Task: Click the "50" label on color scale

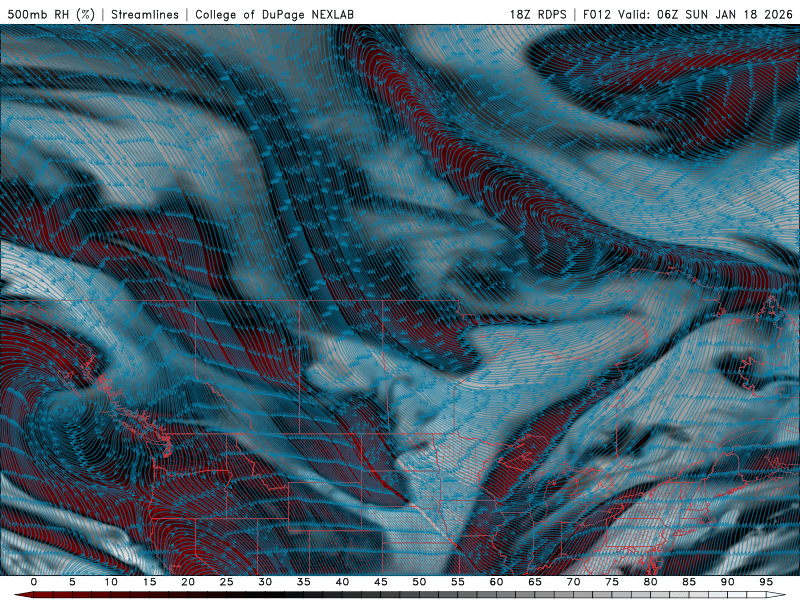Action: [x=419, y=582]
